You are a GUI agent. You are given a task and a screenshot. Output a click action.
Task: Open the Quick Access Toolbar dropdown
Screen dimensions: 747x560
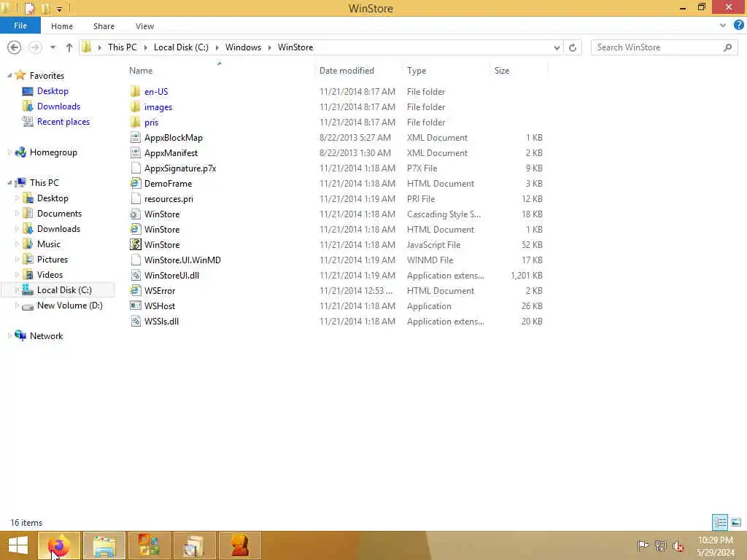pos(60,9)
